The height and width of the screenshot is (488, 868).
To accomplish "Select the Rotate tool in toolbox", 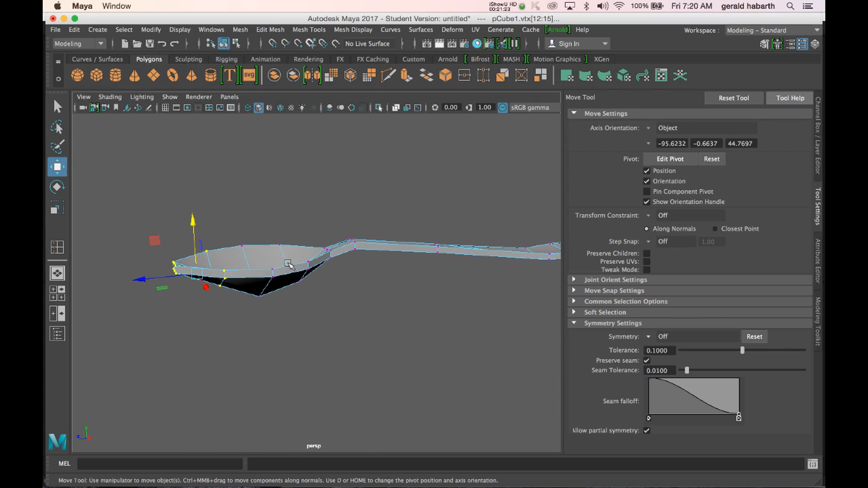I will [x=57, y=187].
